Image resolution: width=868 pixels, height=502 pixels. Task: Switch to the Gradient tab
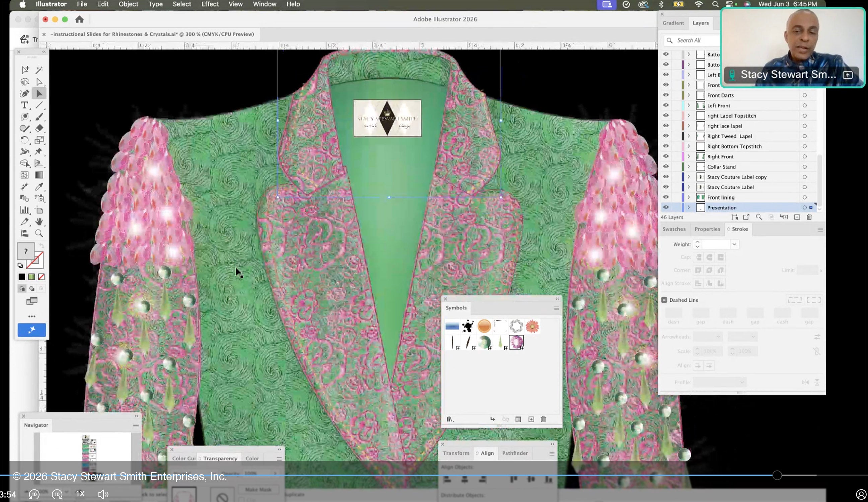point(673,23)
